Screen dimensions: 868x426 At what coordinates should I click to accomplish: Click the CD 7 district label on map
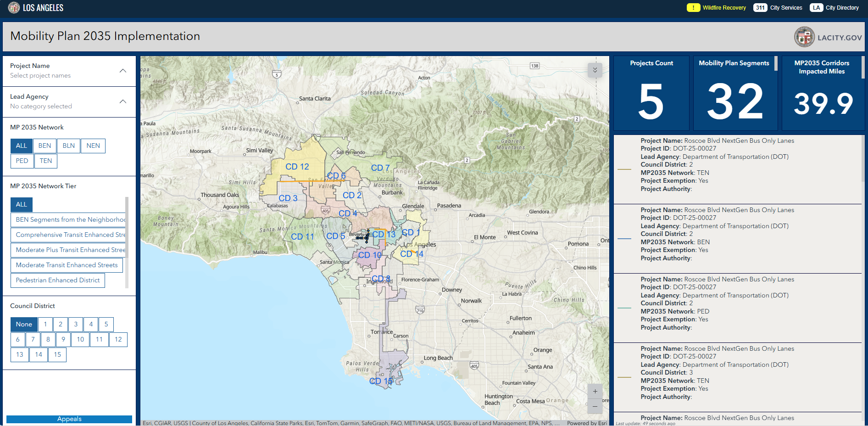click(380, 168)
